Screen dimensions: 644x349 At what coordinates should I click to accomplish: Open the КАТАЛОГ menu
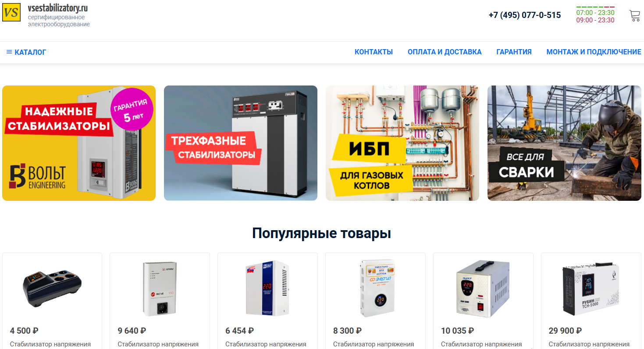point(26,52)
